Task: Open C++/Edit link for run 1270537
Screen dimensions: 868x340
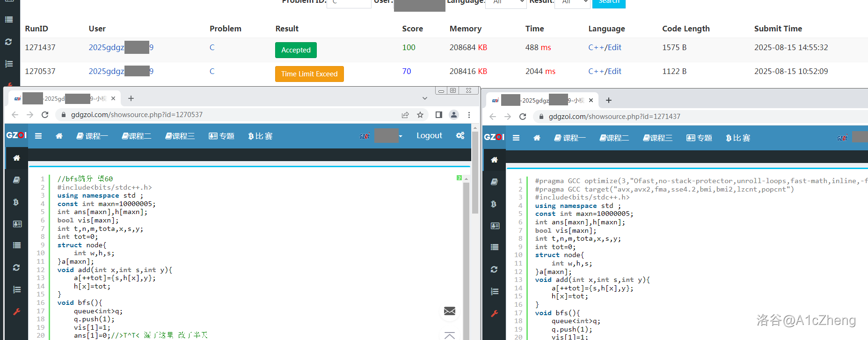Action: coord(605,71)
